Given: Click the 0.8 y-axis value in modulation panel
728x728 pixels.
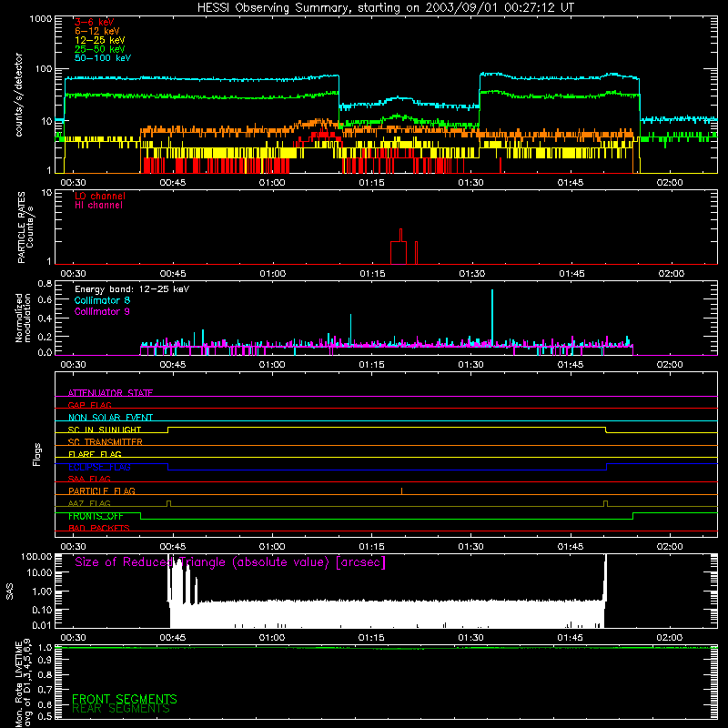Looking at the screenshot, I should pos(45,283).
